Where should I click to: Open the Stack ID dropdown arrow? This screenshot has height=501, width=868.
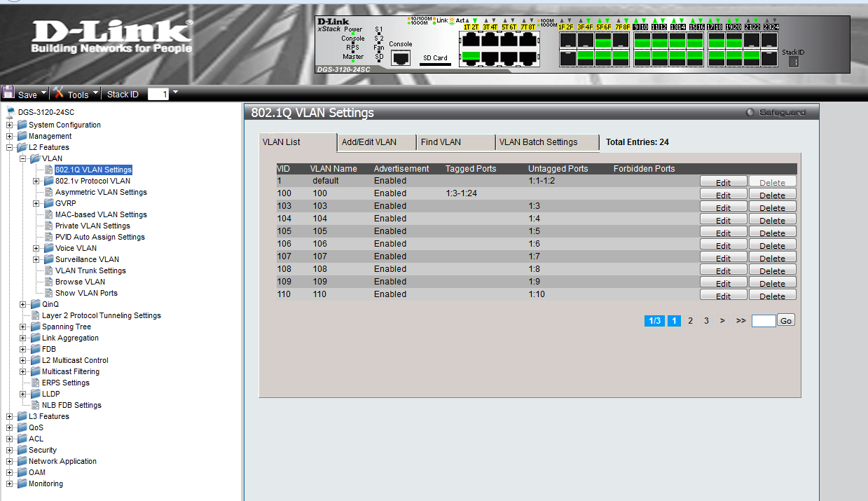[175, 92]
